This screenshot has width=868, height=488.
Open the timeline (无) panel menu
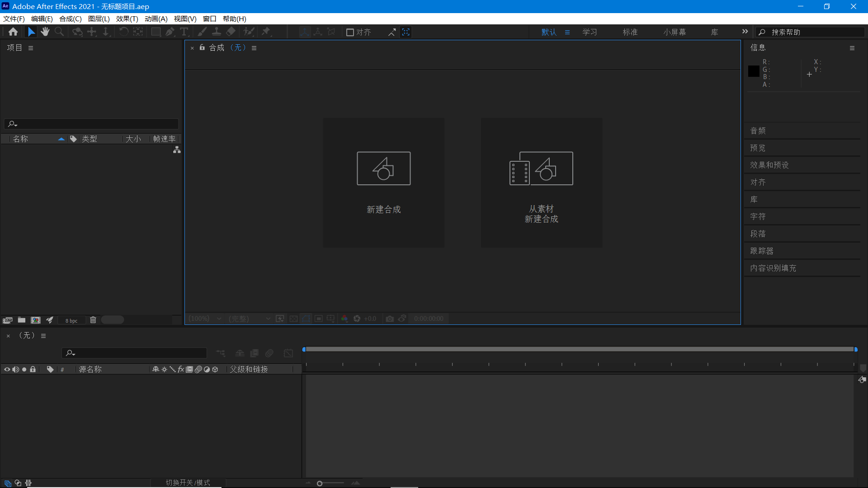(43, 336)
